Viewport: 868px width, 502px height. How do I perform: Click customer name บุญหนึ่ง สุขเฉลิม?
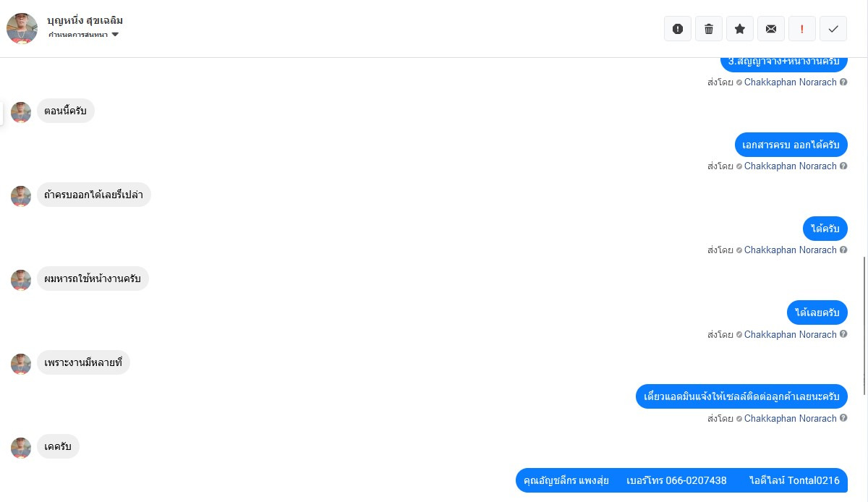point(85,20)
